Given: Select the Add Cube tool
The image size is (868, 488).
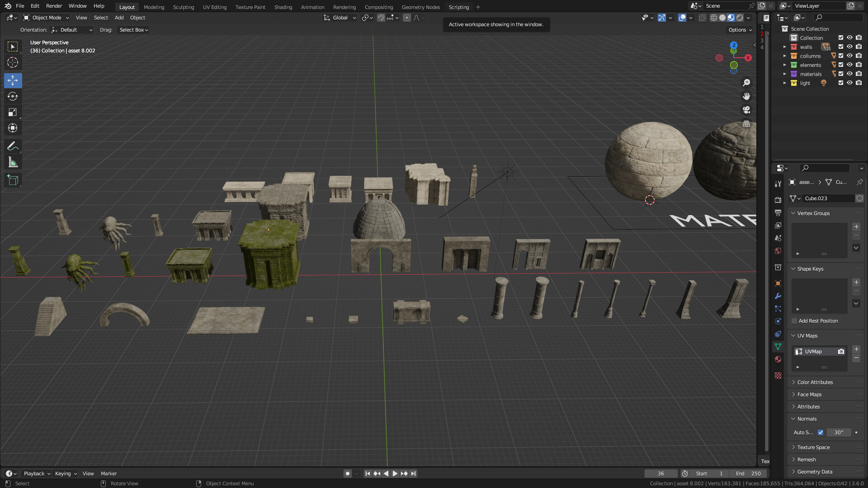Looking at the screenshot, I should coord(13,180).
